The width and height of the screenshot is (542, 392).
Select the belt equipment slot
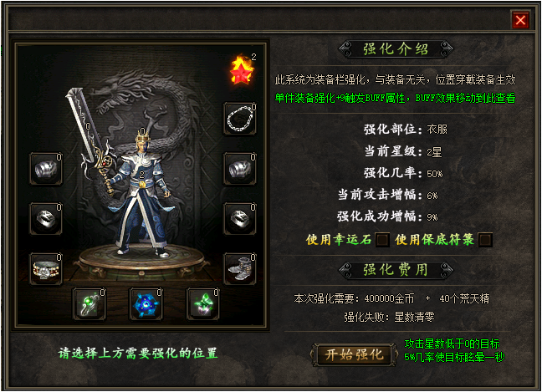(x=46, y=268)
